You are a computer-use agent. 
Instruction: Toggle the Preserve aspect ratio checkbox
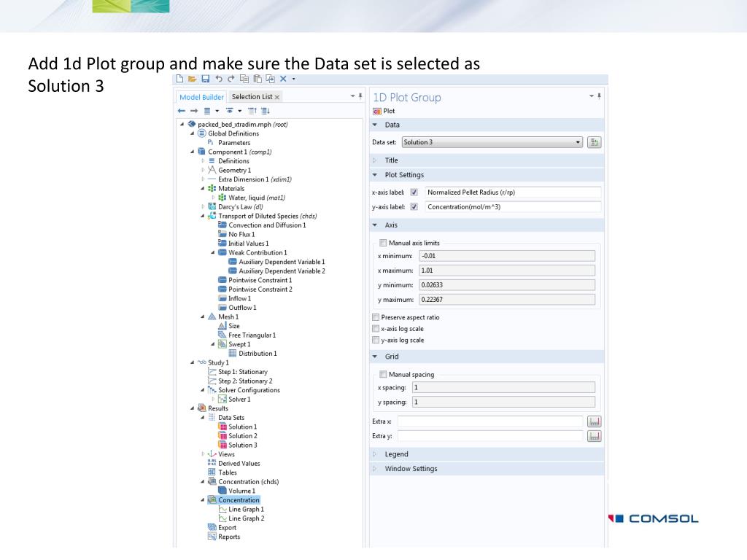coord(376,317)
